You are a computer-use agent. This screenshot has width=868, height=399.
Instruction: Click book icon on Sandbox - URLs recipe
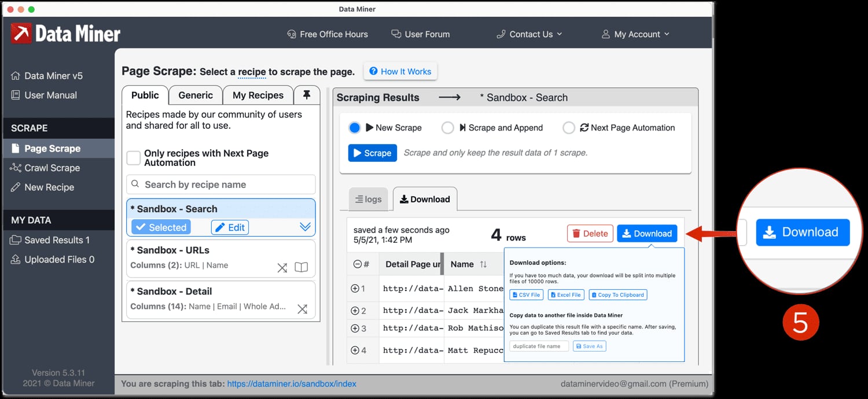(x=301, y=268)
